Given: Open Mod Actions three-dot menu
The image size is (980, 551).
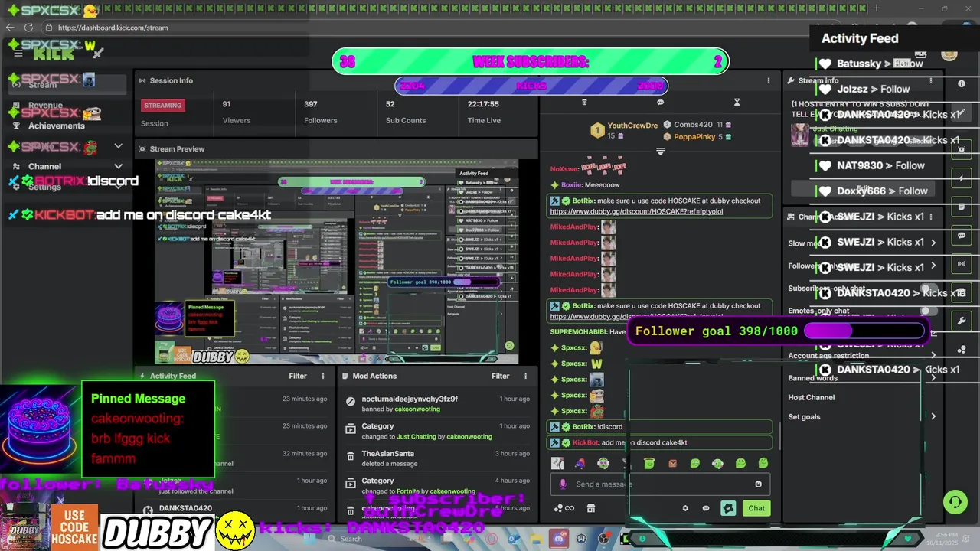Looking at the screenshot, I should click(x=525, y=376).
